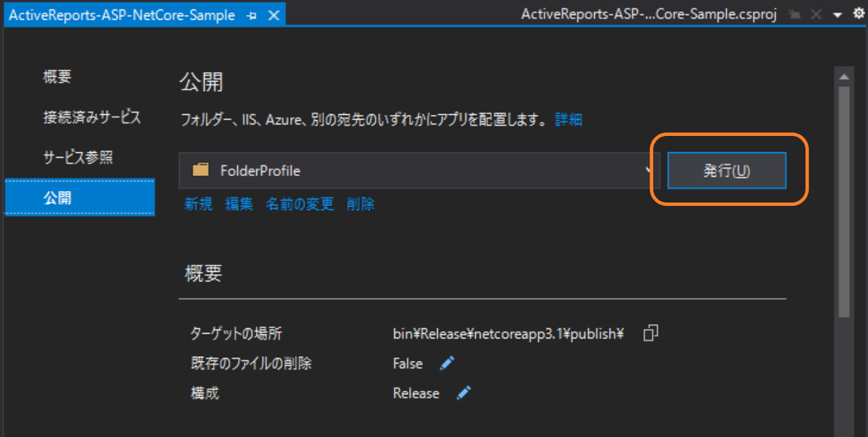The height and width of the screenshot is (437, 868).
Task: Pin the ActiveReports-ASP-NetCore-Sample tab
Action: tap(252, 15)
